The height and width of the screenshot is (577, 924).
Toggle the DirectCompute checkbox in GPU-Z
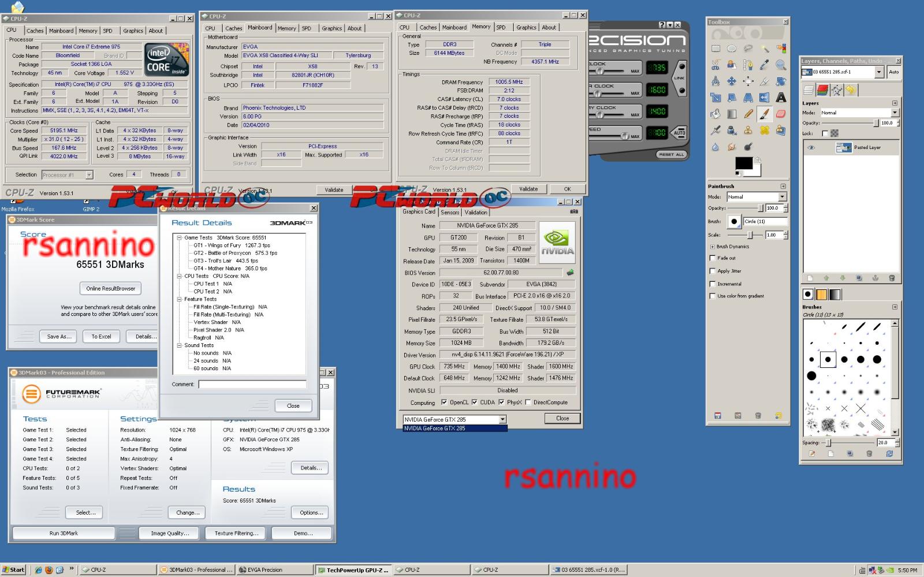pyautogui.click(x=528, y=403)
